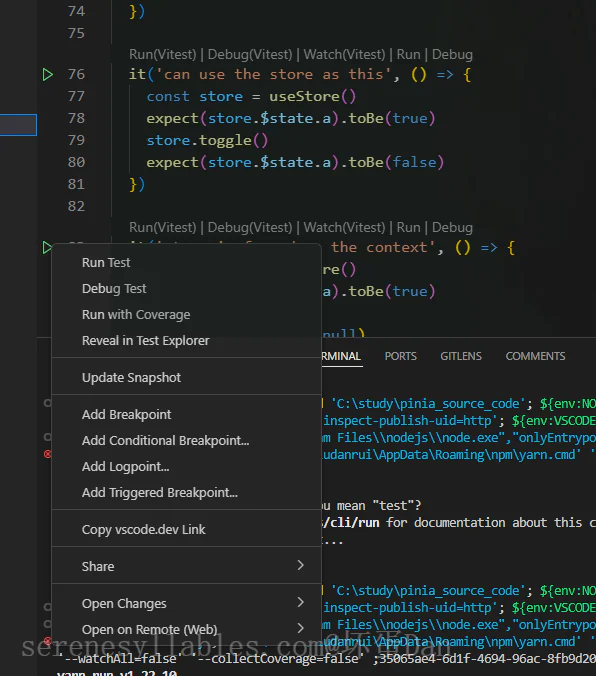Image resolution: width=596 pixels, height=676 pixels.
Task: Click the green run test arrow above the context menu
Action: [47, 248]
